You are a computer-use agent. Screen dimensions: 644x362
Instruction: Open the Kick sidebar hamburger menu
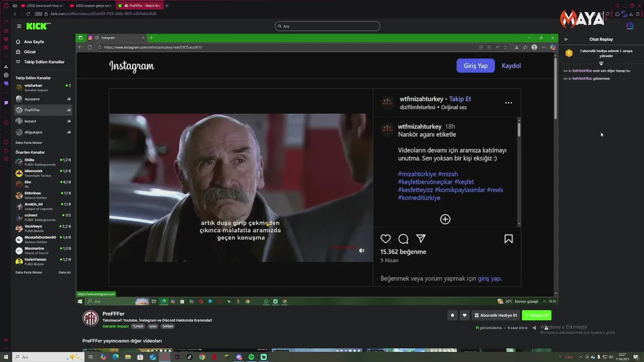19,26
